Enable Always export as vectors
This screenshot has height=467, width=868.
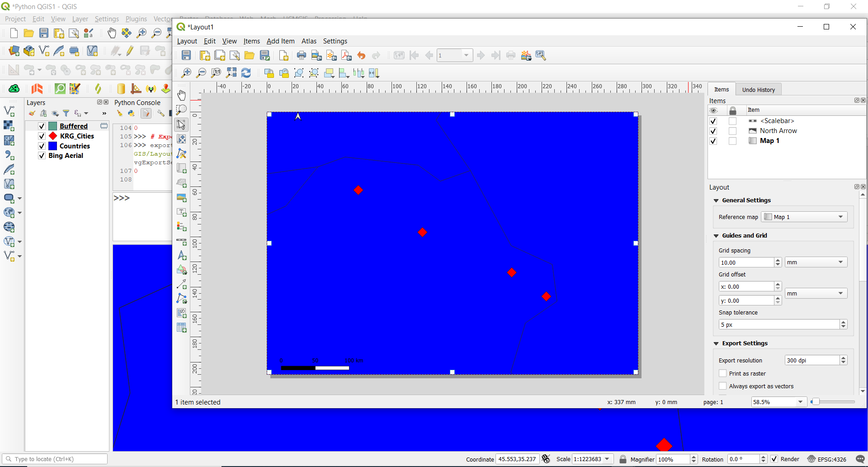(x=723, y=386)
